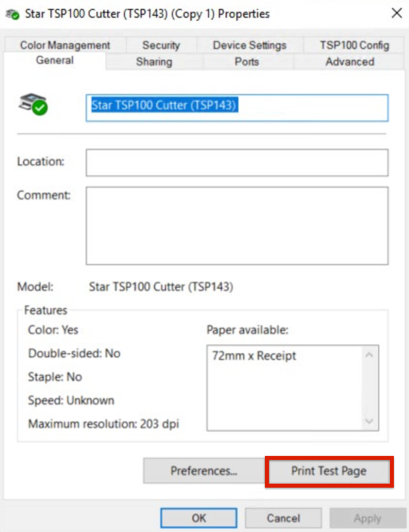
Task: Click the printer status icon with green check
Action: [x=33, y=104]
